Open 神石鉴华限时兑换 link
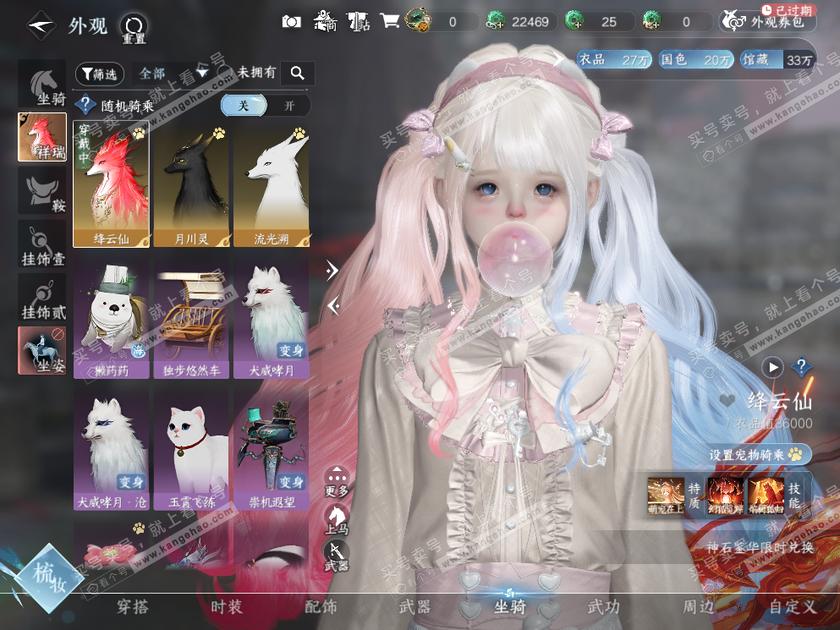Image resolution: width=840 pixels, height=630 pixels. (x=760, y=547)
